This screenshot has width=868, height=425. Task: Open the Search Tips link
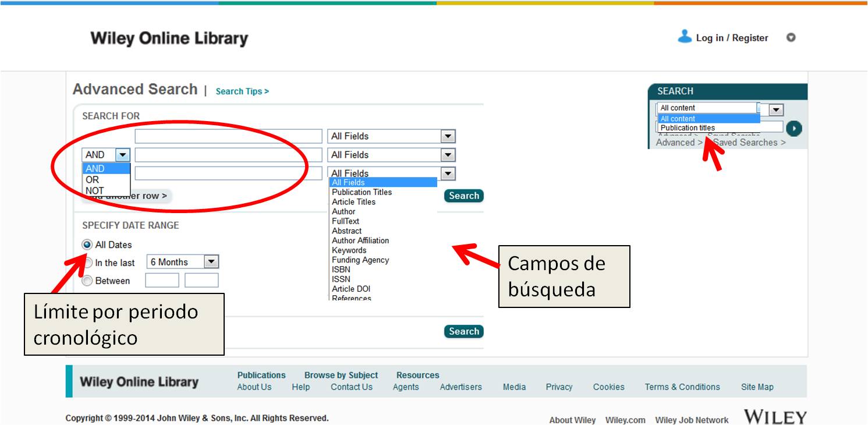pyautogui.click(x=242, y=91)
